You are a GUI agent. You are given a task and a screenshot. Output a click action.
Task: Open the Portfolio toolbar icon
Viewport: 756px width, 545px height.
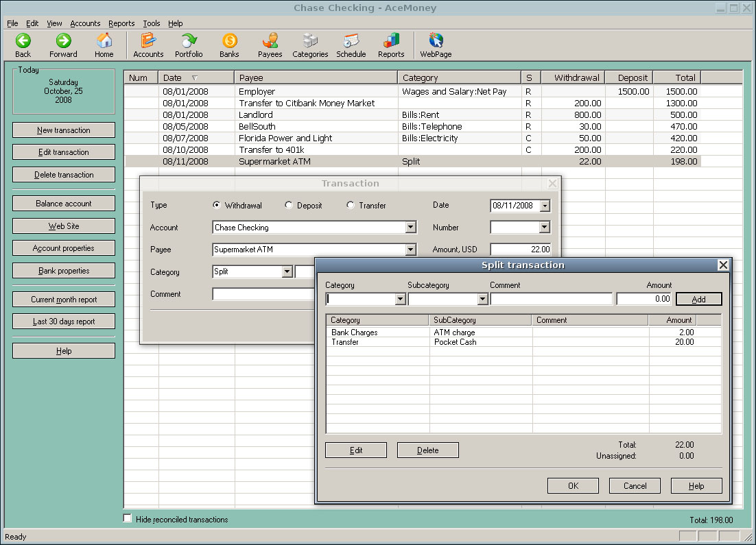click(x=189, y=45)
